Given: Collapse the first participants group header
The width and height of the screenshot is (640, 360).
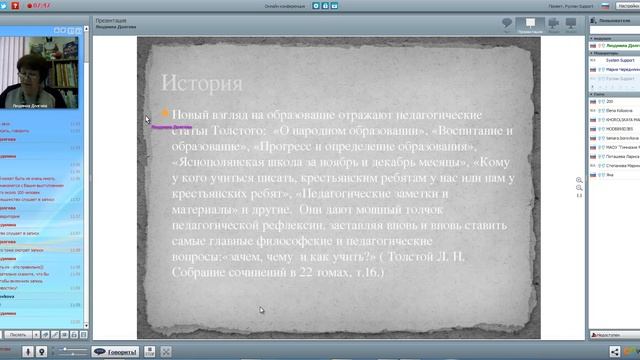Looking at the screenshot, I should [615, 38].
